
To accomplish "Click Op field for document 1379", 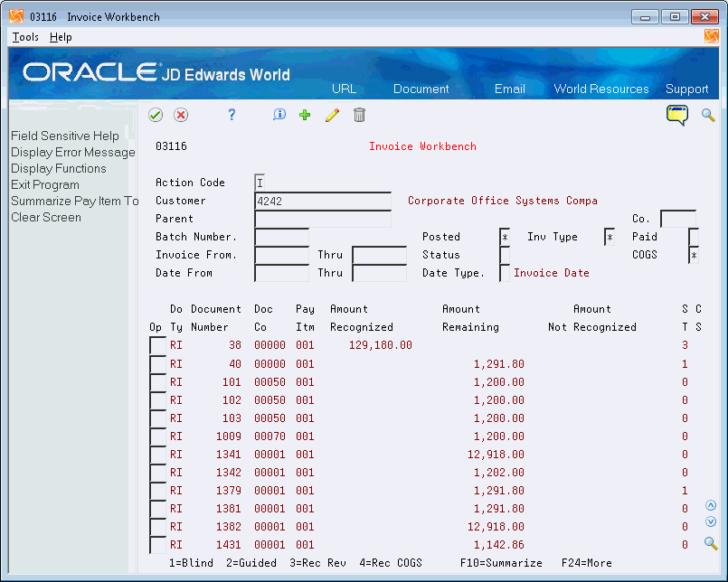I will pos(158,491).
